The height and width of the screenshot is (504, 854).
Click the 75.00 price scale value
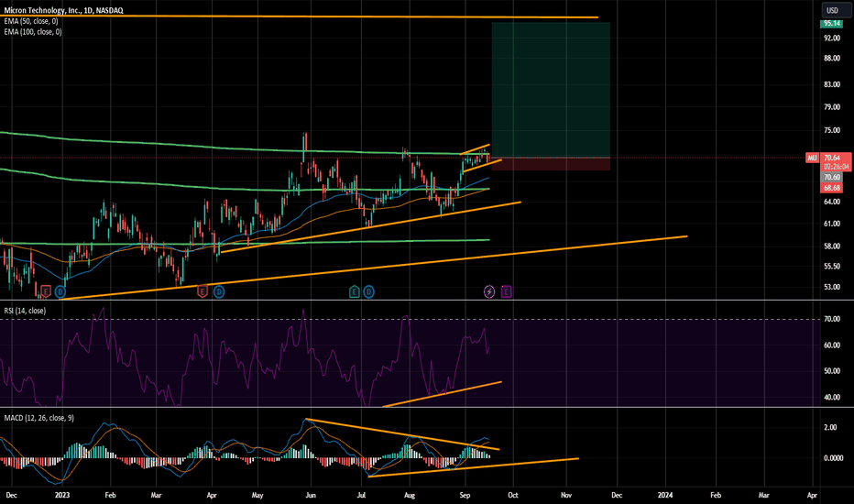point(832,130)
